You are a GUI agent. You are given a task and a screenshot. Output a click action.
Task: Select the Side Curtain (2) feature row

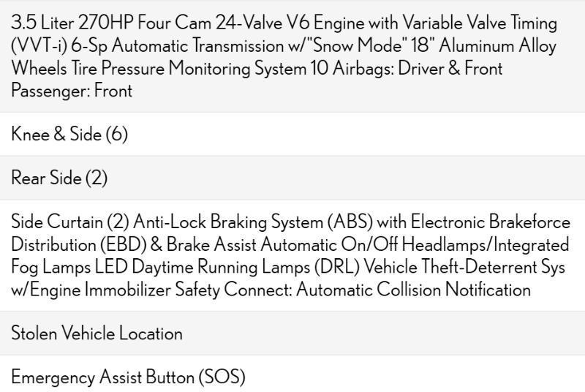[x=292, y=255]
